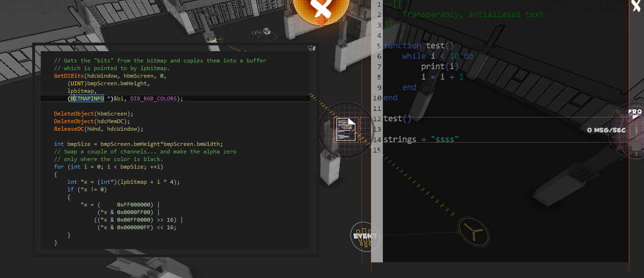Click the tiny icon at the C++ panel's top-right corner
The image size is (644, 278).
click(x=311, y=48)
